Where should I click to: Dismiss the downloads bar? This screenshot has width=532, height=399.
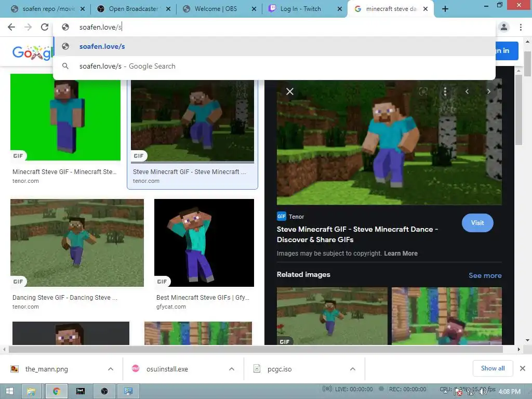[x=523, y=368]
